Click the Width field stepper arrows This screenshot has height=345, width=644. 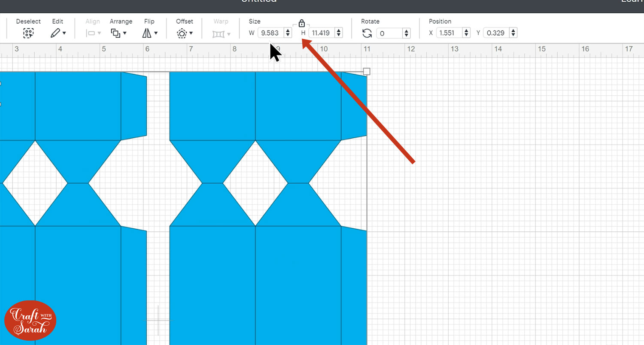(288, 33)
